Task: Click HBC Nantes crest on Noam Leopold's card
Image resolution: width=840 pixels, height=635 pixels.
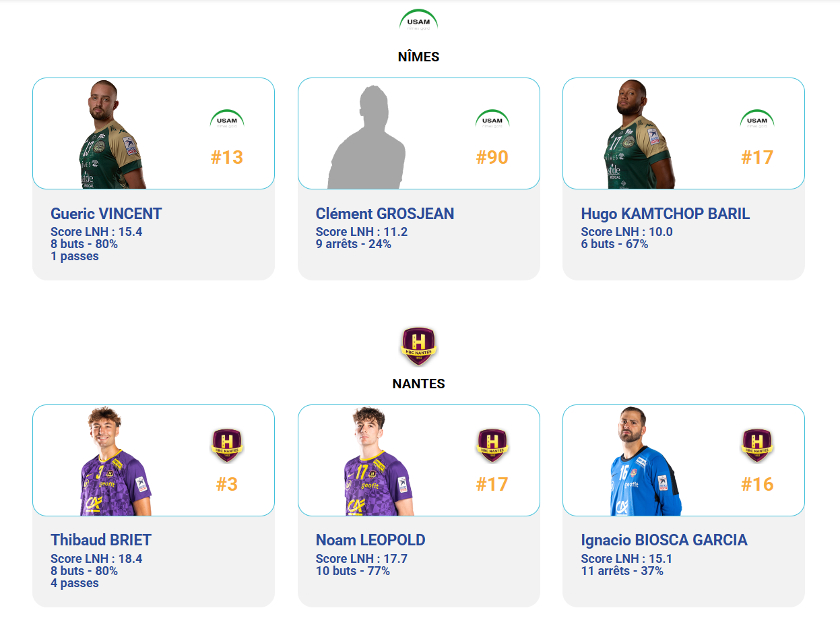Action: click(x=492, y=446)
